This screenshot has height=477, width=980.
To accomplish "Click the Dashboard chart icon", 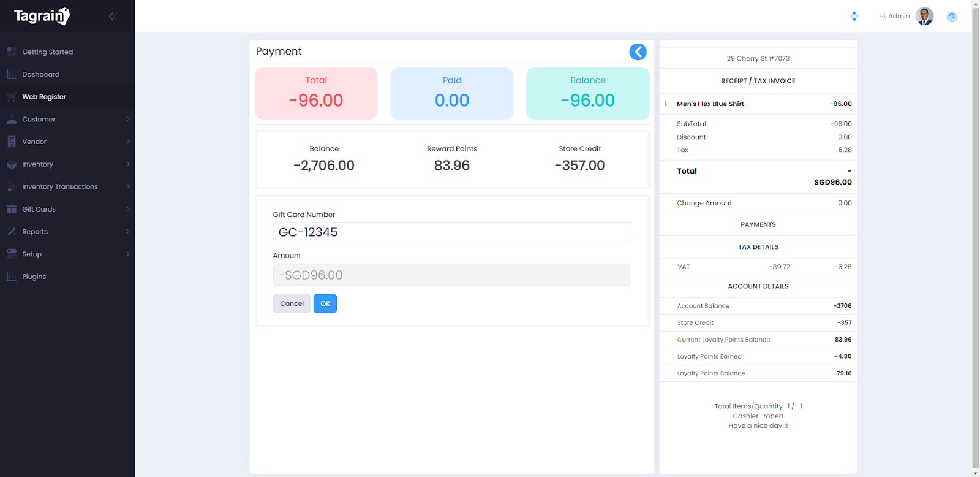I will [x=12, y=74].
